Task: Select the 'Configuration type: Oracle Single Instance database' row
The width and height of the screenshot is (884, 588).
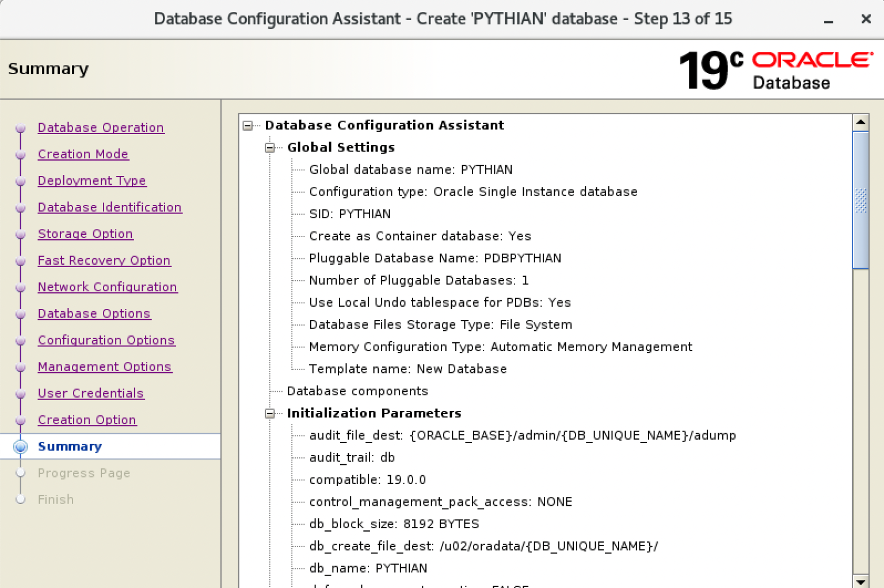Action: point(473,192)
